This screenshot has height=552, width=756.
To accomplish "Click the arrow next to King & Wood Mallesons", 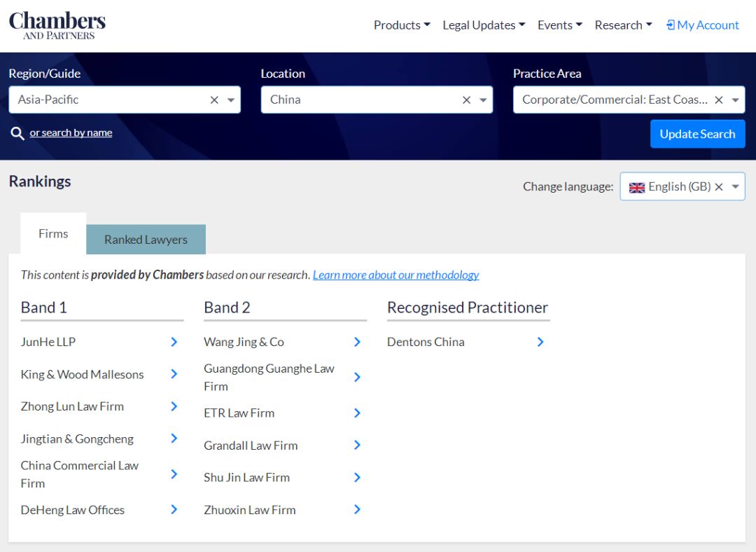I will (x=174, y=374).
